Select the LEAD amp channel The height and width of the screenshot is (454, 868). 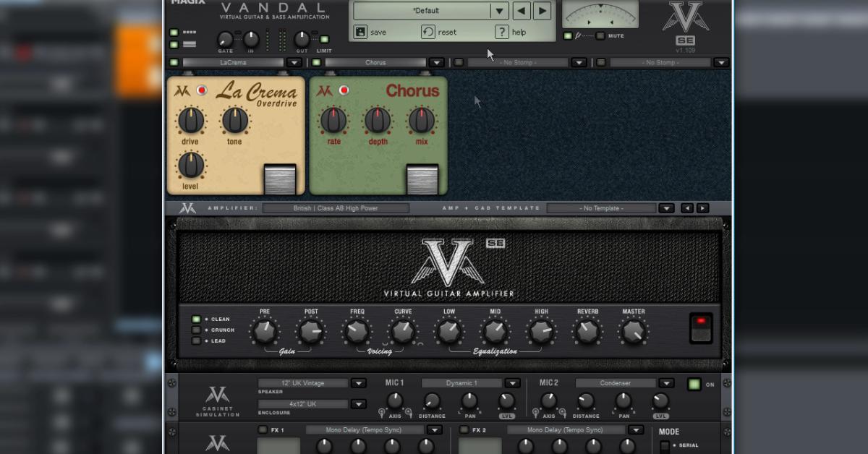(x=196, y=341)
